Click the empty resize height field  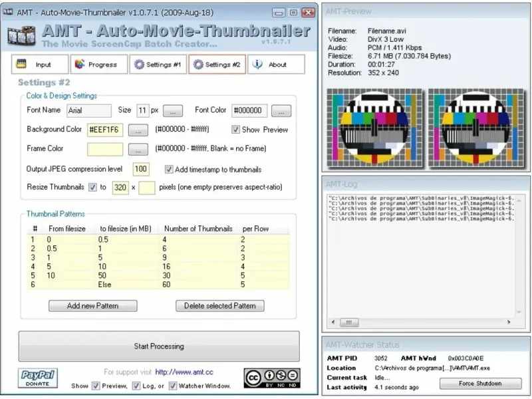147,188
